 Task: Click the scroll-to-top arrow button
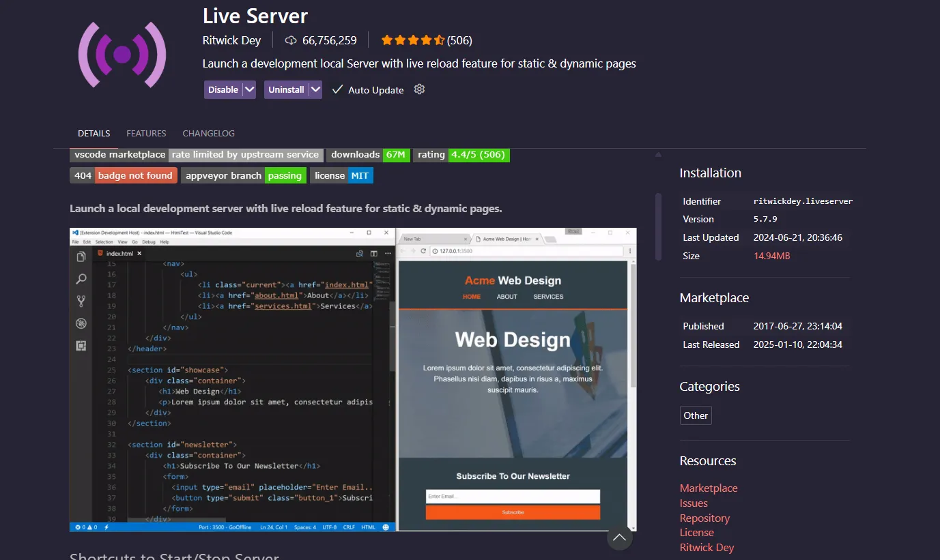pos(619,537)
